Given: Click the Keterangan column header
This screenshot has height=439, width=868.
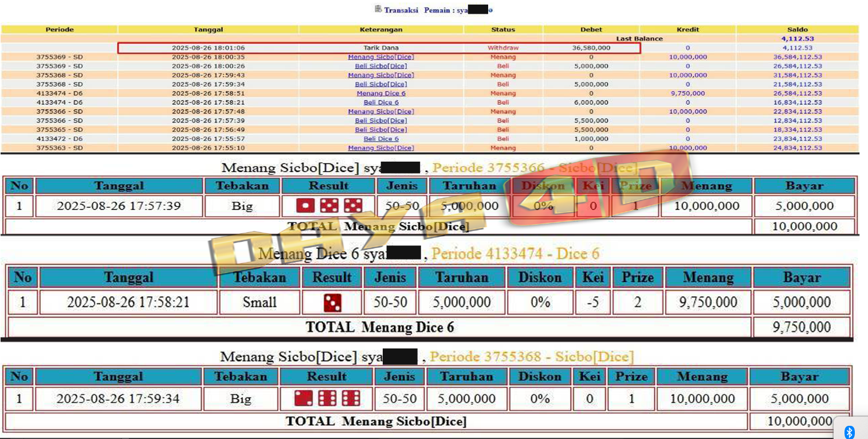Looking at the screenshot, I should [381, 29].
